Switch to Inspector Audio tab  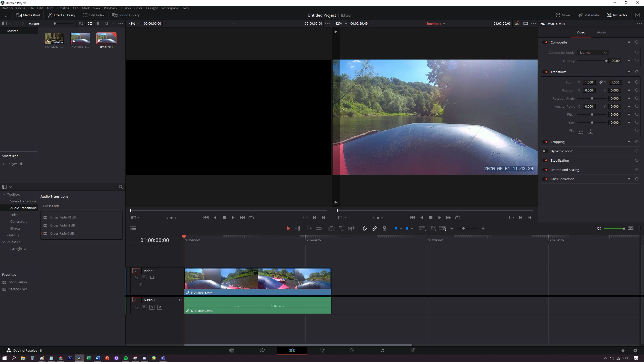tap(601, 32)
